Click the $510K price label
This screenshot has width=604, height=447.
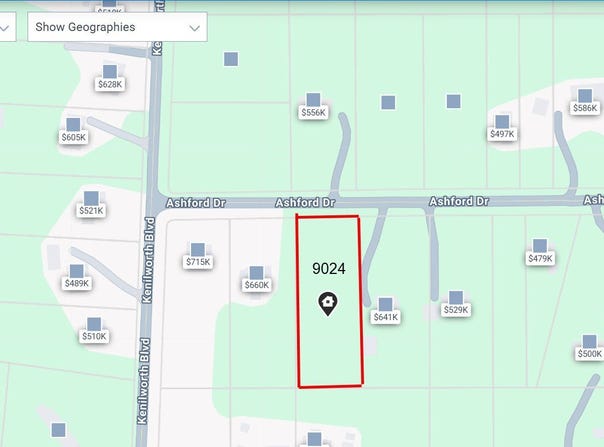tap(94, 336)
